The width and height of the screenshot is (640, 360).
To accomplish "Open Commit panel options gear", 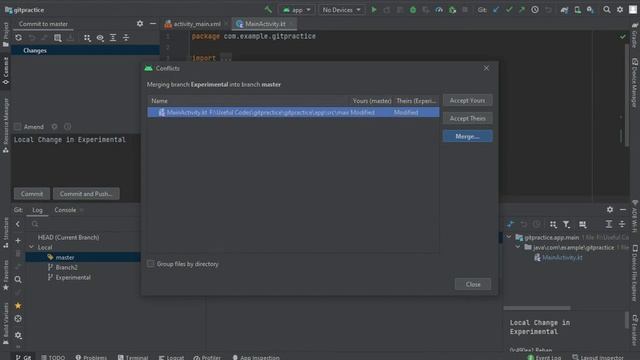I will [140, 24].
